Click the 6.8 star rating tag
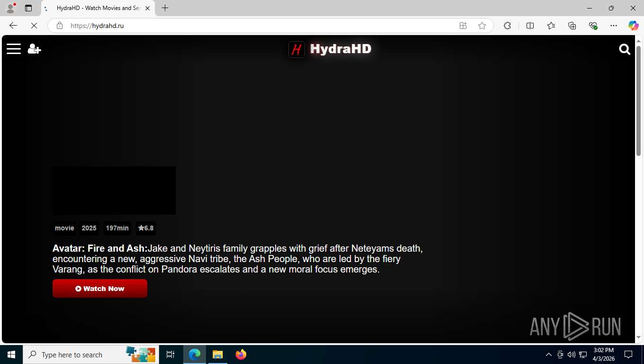This screenshot has width=644, height=364. (x=146, y=228)
